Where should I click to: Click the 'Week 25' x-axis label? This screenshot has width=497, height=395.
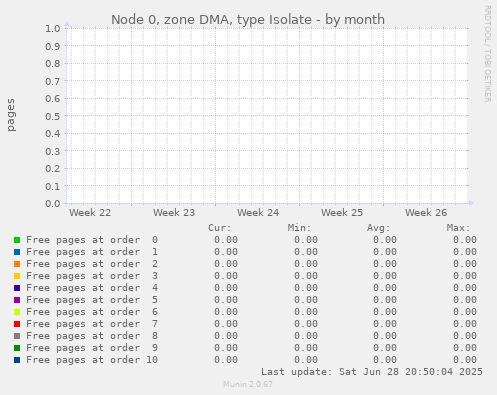point(342,213)
